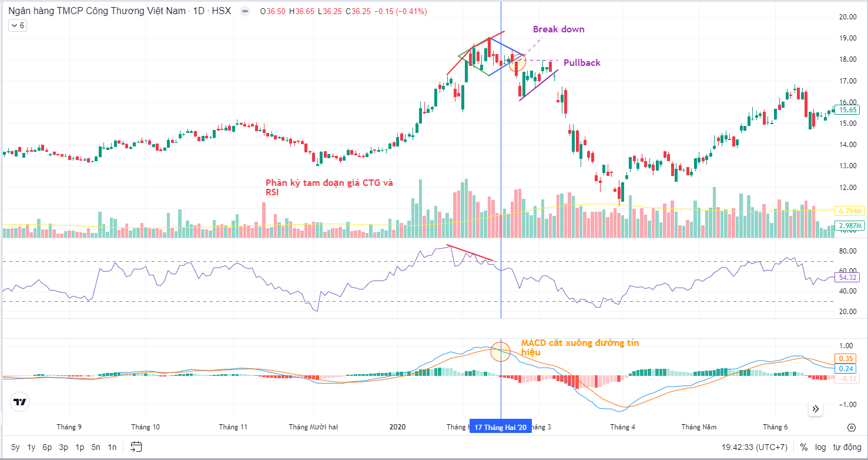Select the 5n time range
Image resolution: width=868 pixels, height=460 pixels.
pyautogui.click(x=96, y=447)
